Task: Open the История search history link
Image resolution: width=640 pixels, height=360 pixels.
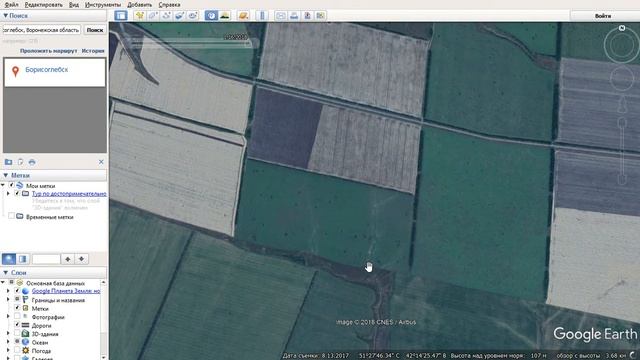Action: pyautogui.click(x=93, y=51)
